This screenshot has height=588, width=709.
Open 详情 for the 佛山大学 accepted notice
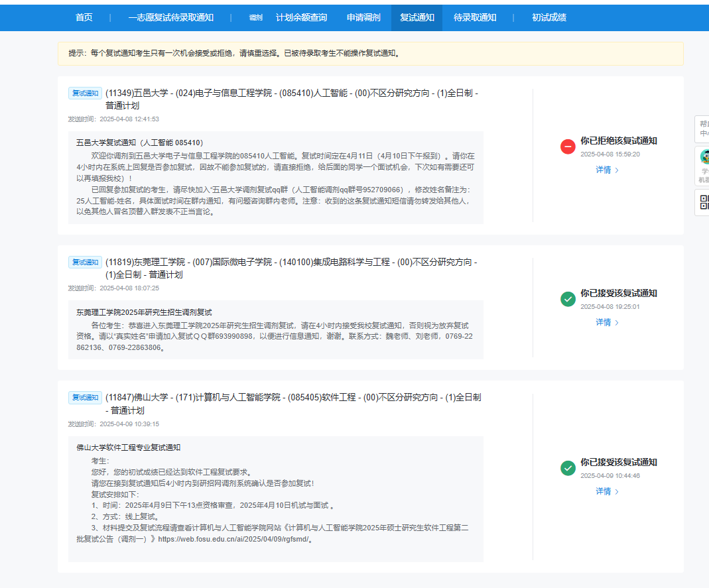[607, 491]
